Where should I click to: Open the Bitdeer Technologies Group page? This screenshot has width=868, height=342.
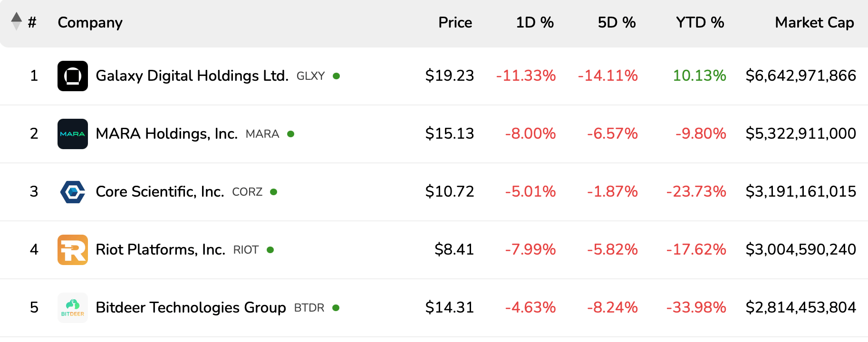190,307
